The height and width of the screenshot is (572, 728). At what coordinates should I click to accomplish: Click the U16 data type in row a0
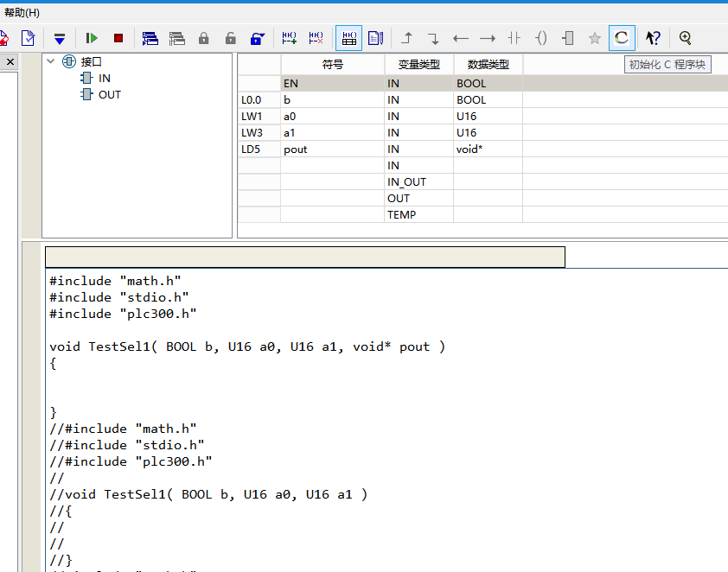point(488,117)
